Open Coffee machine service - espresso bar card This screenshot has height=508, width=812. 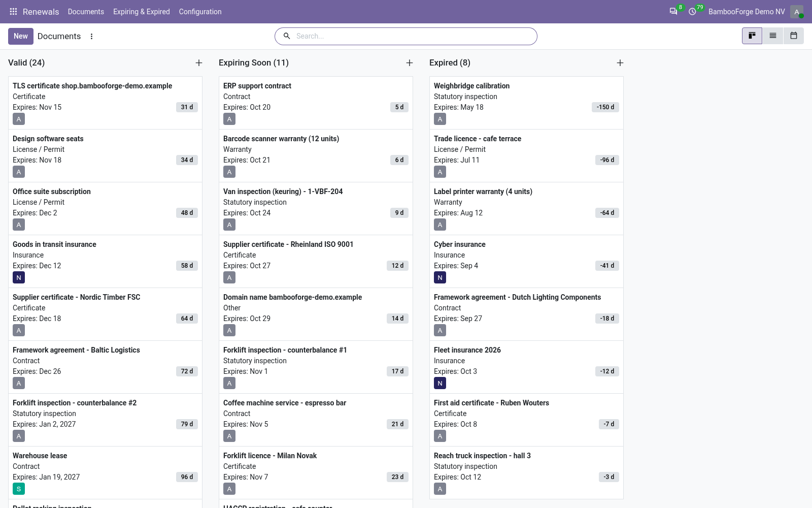(x=316, y=420)
